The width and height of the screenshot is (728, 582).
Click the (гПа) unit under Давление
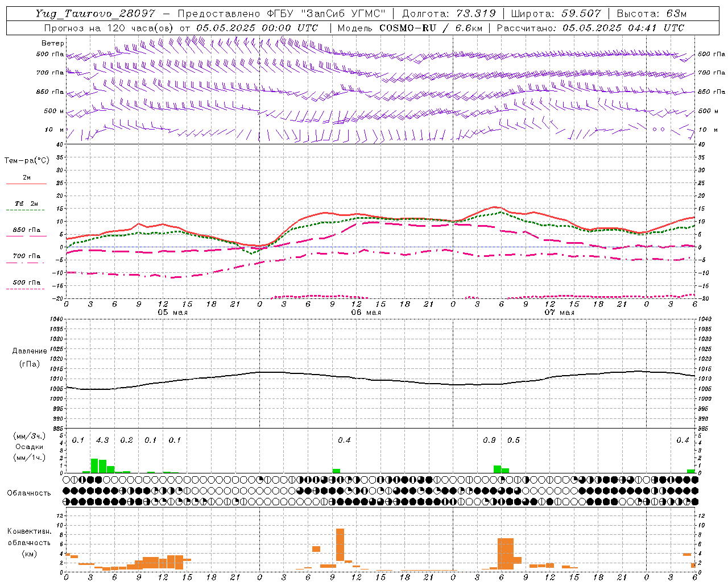(x=30, y=364)
